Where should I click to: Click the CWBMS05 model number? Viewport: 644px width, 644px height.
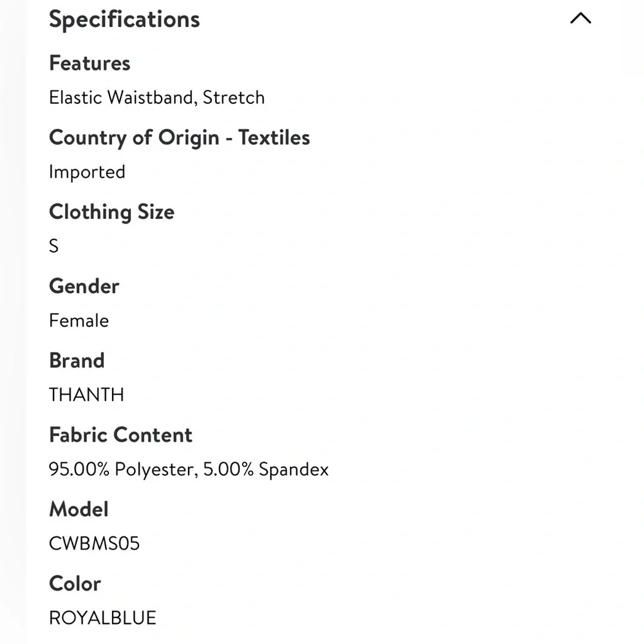click(x=95, y=544)
